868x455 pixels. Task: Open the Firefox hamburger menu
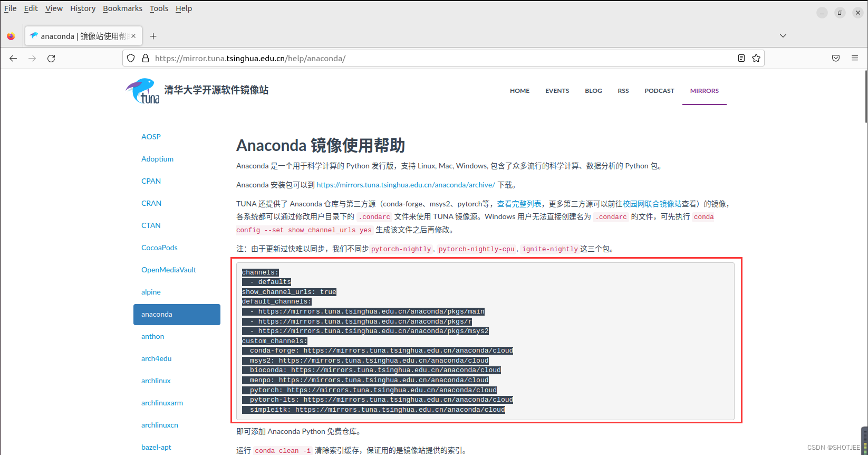[x=855, y=58]
